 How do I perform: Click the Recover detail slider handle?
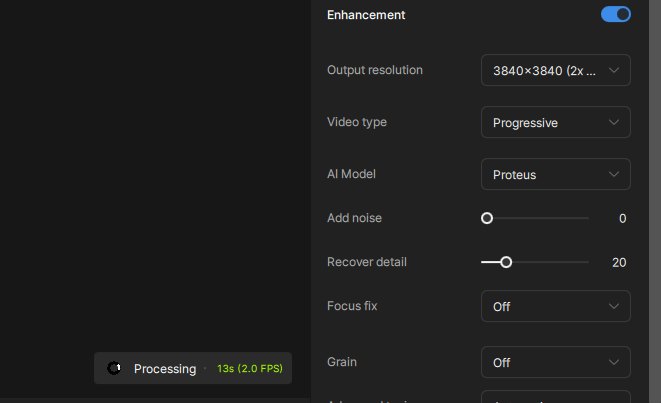[x=506, y=262]
